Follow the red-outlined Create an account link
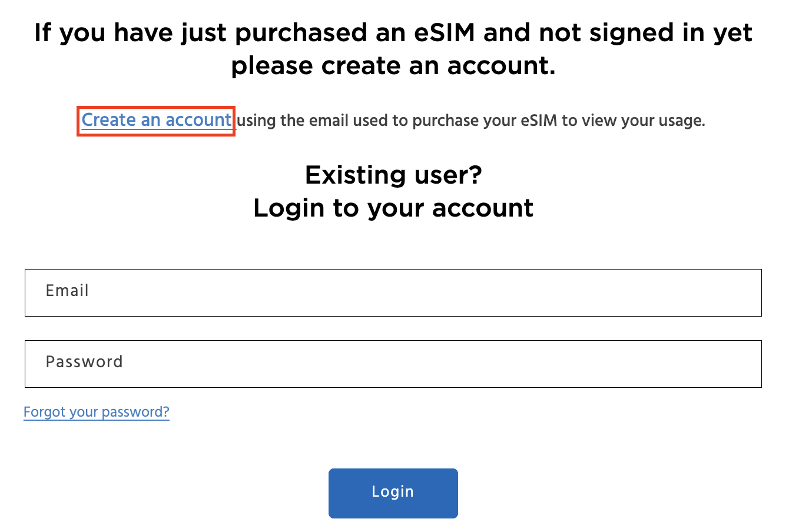This screenshot has height=532, width=789. click(156, 121)
